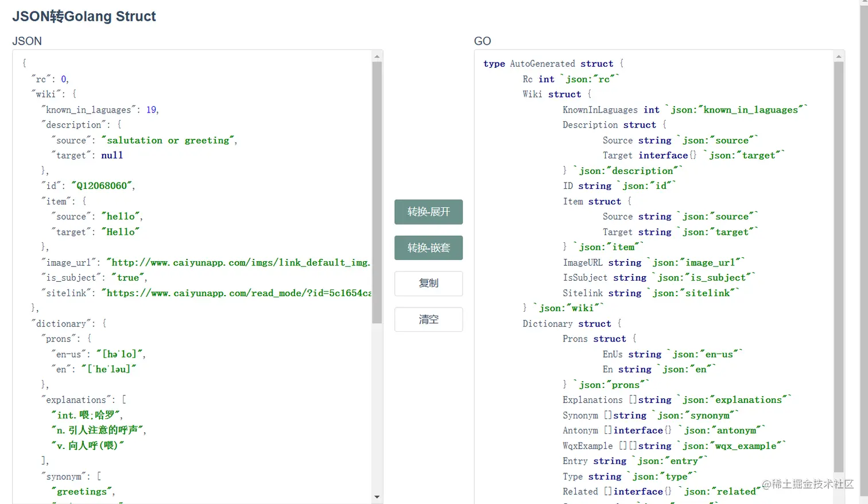Click the "Explanations []string" field line

pos(677,400)
